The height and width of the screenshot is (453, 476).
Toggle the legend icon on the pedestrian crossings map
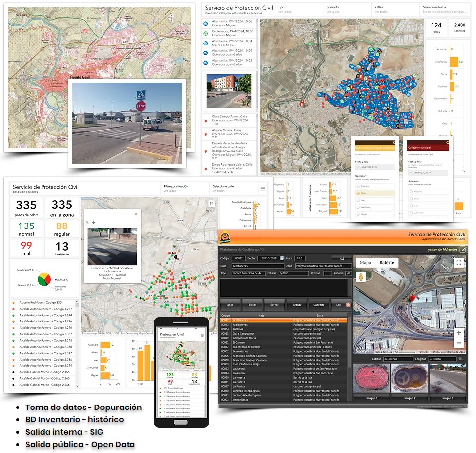point(212,204)
